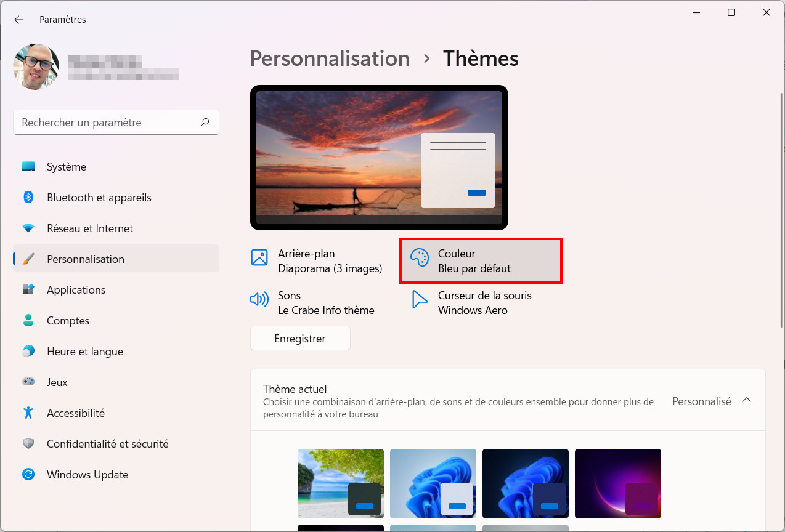Click the Système monitor icon
785x532 pixels.
(28, 167)
